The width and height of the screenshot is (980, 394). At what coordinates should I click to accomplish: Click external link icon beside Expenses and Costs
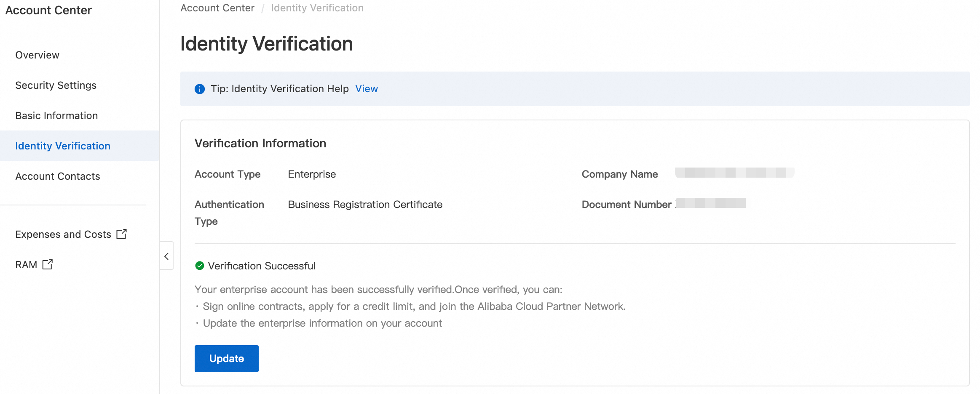point(121,234)
